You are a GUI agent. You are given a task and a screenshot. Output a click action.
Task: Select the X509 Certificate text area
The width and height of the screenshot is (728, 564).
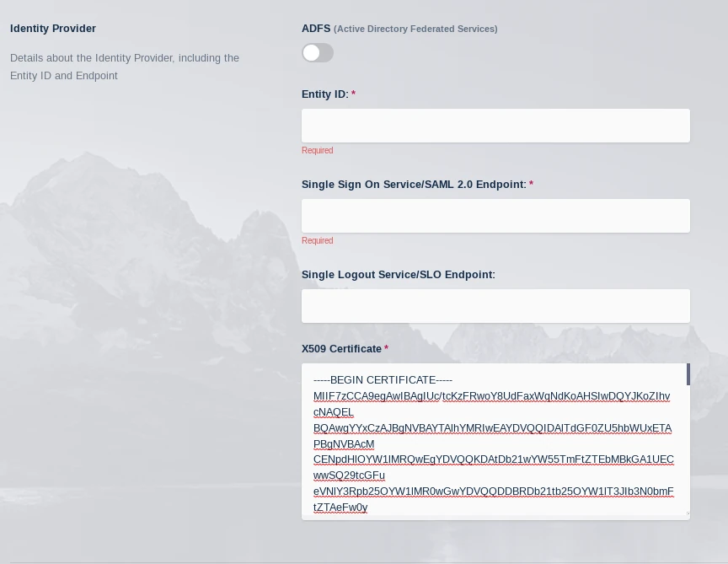[x=495, y=438]
